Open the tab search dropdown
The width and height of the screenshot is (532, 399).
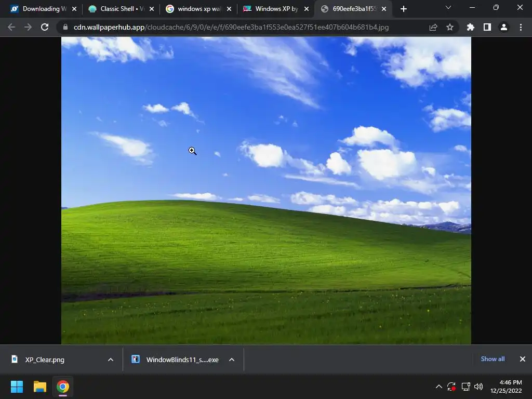coord(448,7)
